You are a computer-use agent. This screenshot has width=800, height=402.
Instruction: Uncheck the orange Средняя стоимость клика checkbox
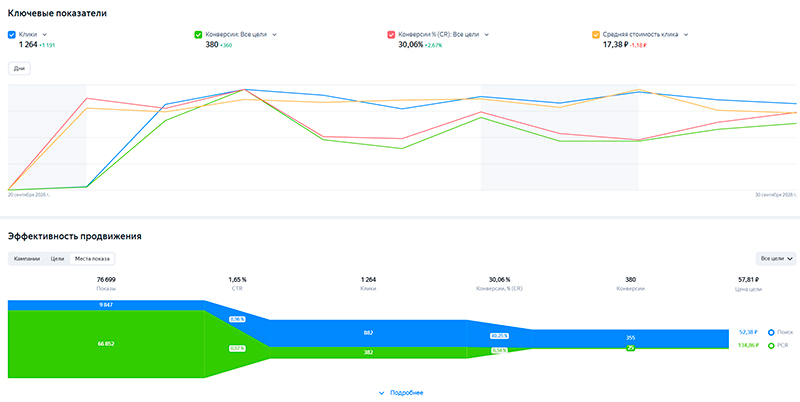coord(595,35)
